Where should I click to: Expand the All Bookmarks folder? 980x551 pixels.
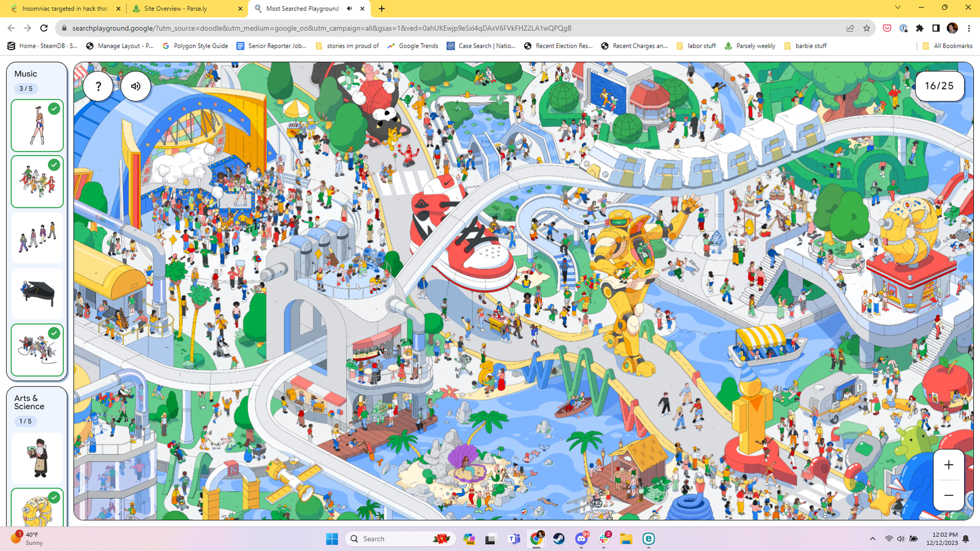948,46
